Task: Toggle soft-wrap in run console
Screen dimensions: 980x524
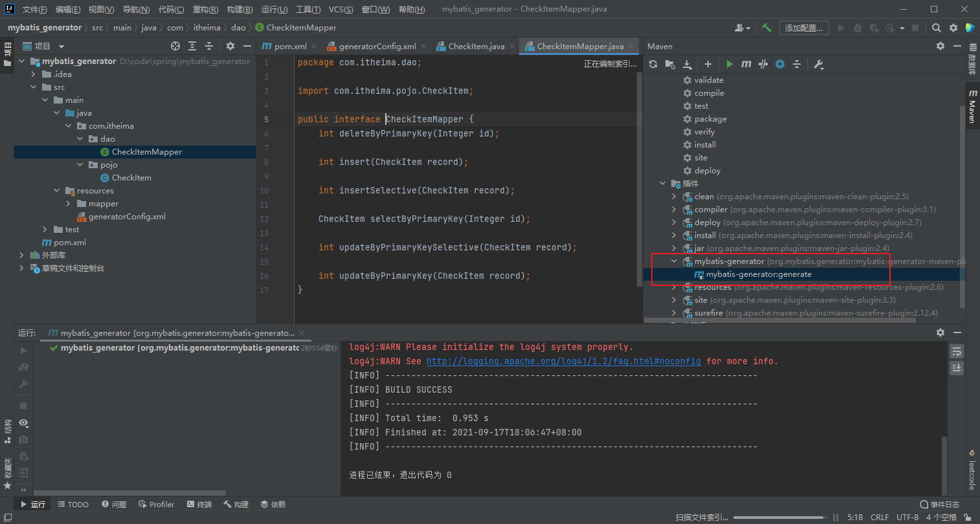Action: [957, 351]
